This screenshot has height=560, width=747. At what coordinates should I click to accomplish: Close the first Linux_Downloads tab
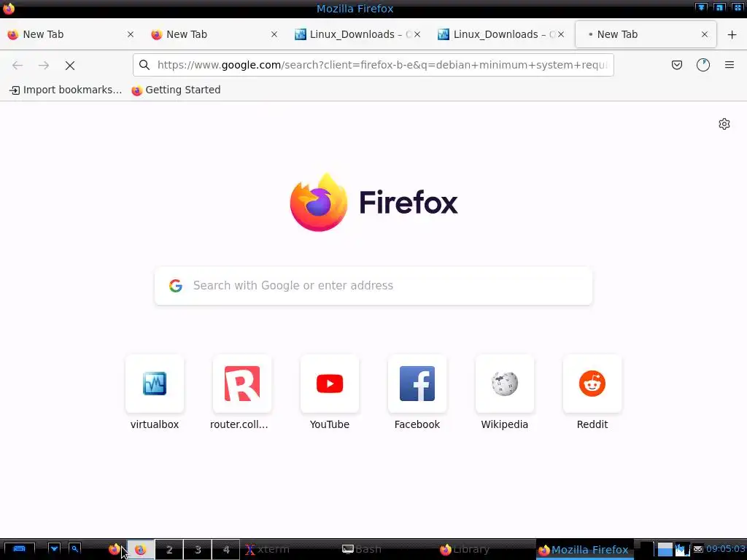point(417,34)
